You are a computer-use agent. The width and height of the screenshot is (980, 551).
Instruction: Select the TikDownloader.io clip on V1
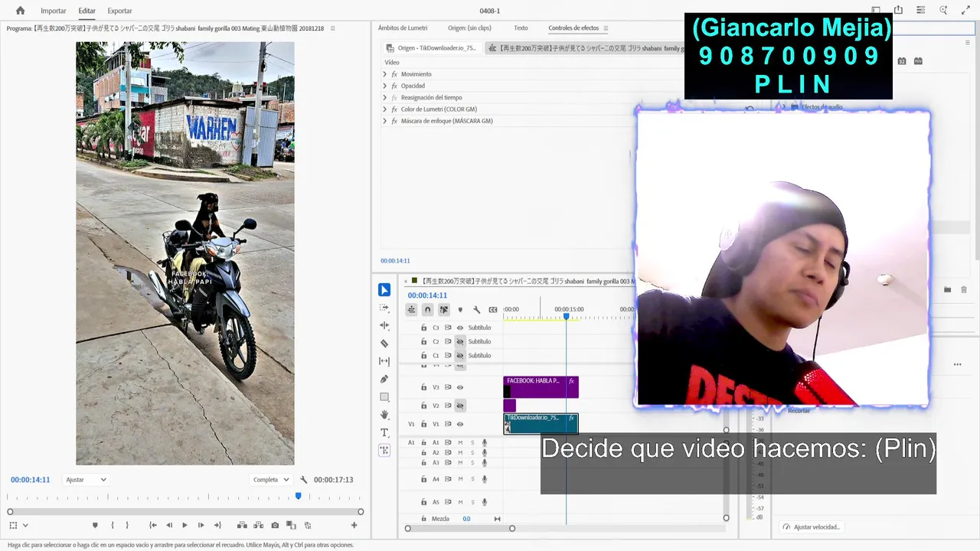click(x=541, y=423)
